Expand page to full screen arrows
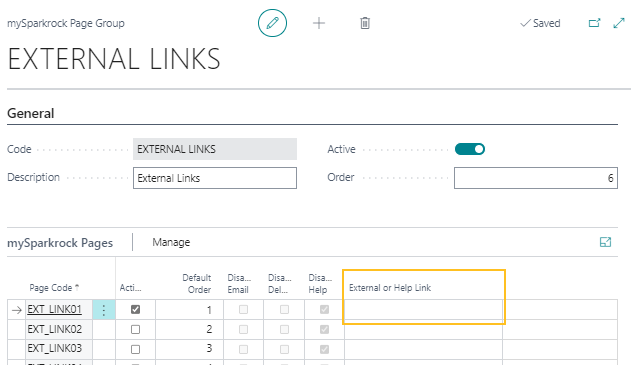Viewport: 639px width, 365px height. [x=619, y=23]
